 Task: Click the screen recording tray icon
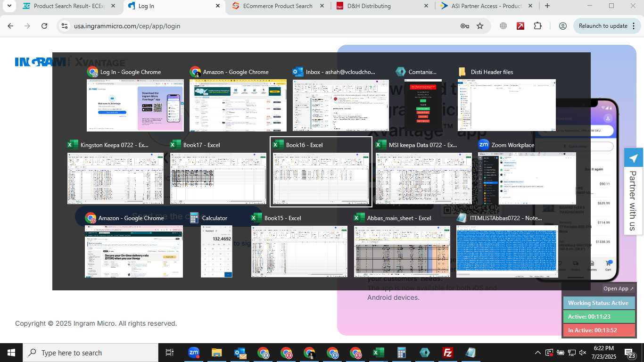click(x=549, y=353)
